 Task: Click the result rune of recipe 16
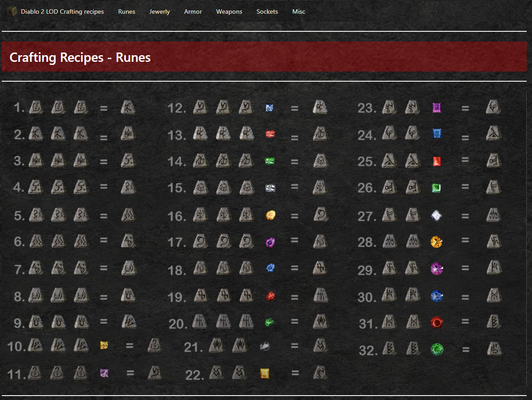click(320, 215)
